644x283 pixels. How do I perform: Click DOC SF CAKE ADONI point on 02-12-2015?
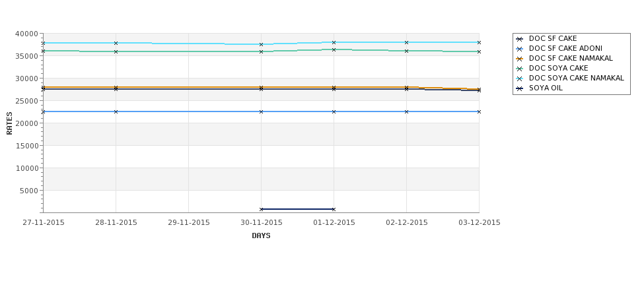[x=407, y=111]
